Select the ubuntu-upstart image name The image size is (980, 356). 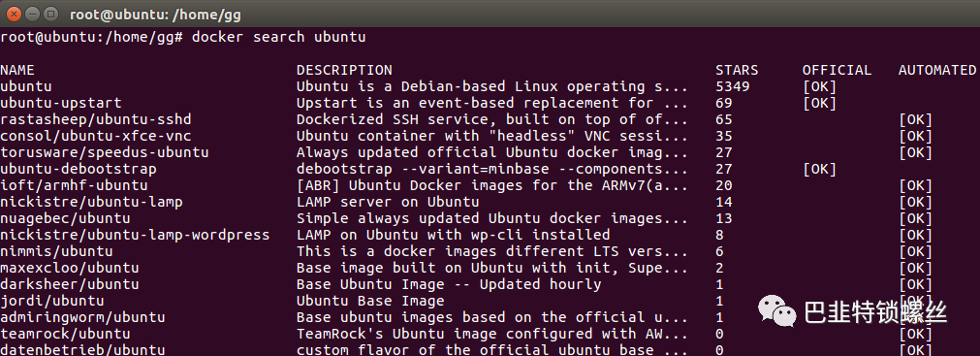(61, 103)
